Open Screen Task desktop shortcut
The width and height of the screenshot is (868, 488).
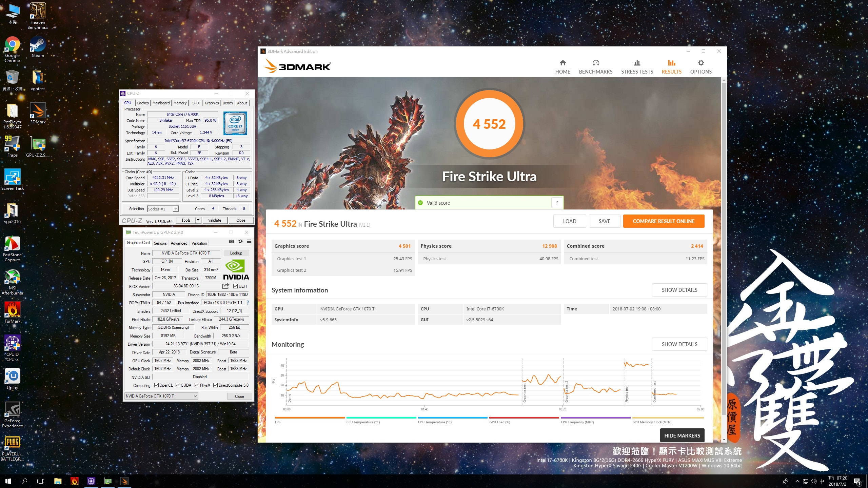[x=12, y=180]
